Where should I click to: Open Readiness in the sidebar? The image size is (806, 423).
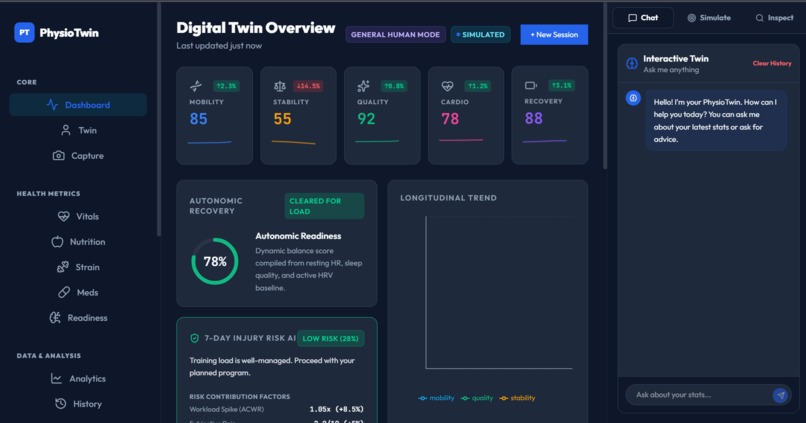tap(78, 318)
